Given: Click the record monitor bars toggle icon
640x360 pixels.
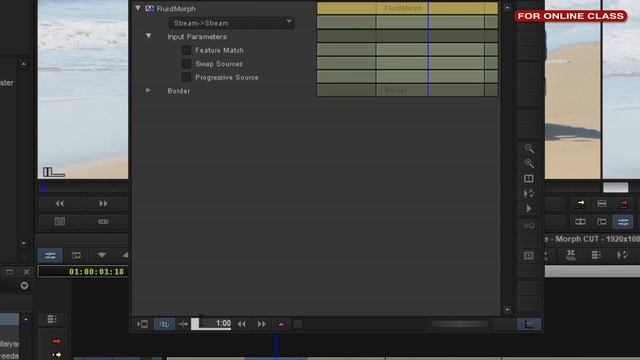Looking at the screenshot, I should 602,203.
